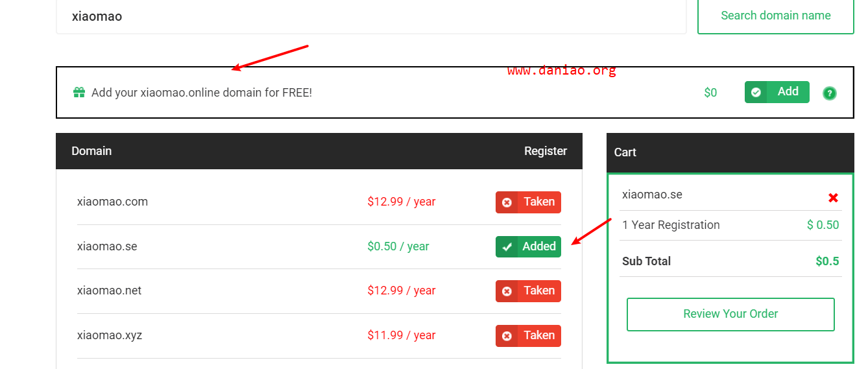This screenshot has width=868, height=369.
Task: Click the Taken button for xiaomao.com
Action: (528, 202)
